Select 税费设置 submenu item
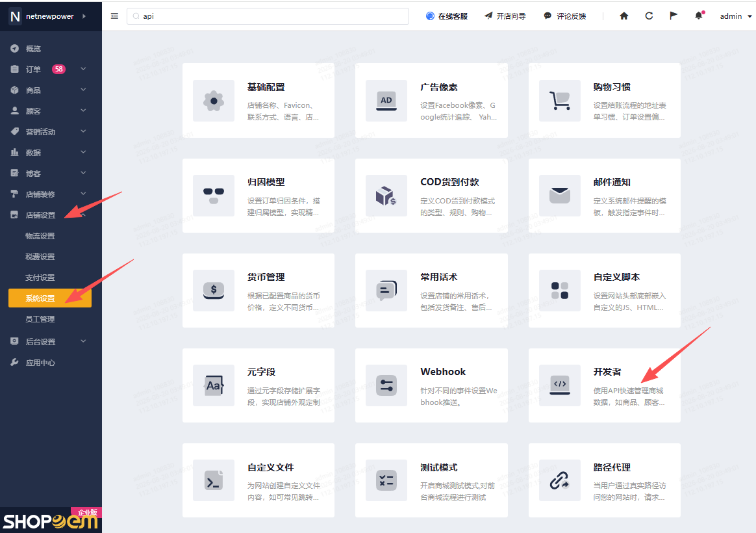 (x=40, y=257)
